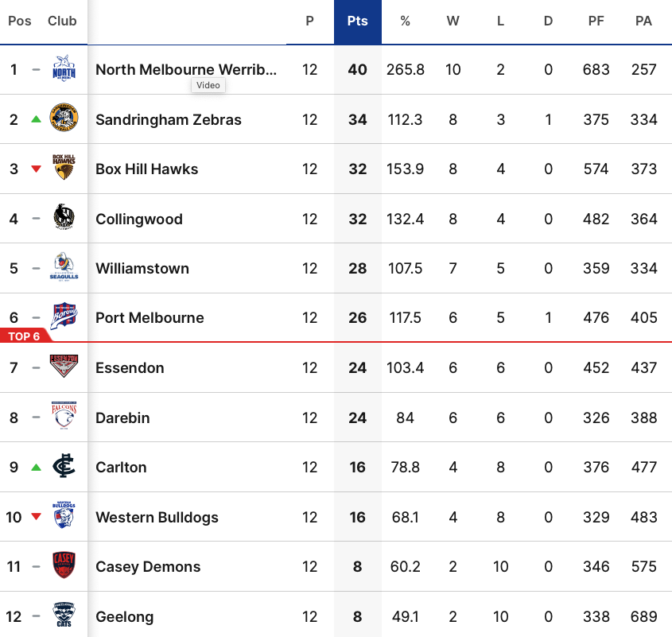Open the Sandringham Zebras team link
Viewport: 672px width, 637px height.
pyautogui.click(x=169, y=119)
